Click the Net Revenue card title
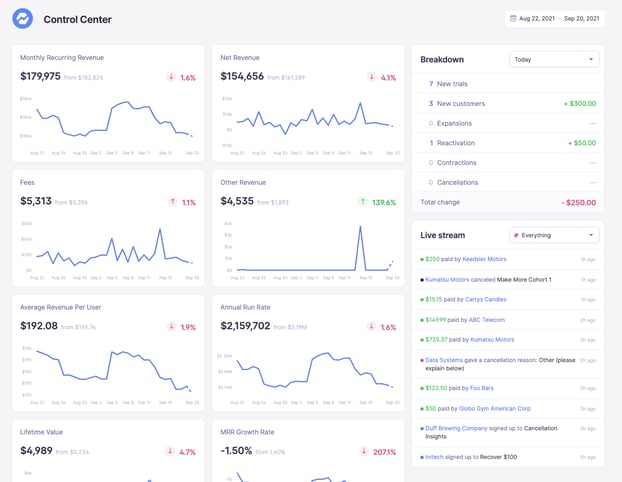The width and height of the screenshot is (622, 482). 240,58
